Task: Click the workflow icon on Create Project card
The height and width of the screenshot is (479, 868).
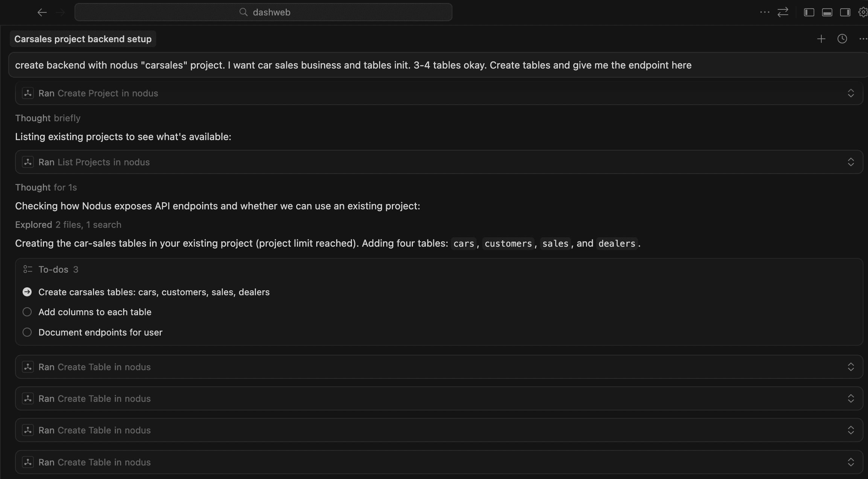Action: coord(28,93)
